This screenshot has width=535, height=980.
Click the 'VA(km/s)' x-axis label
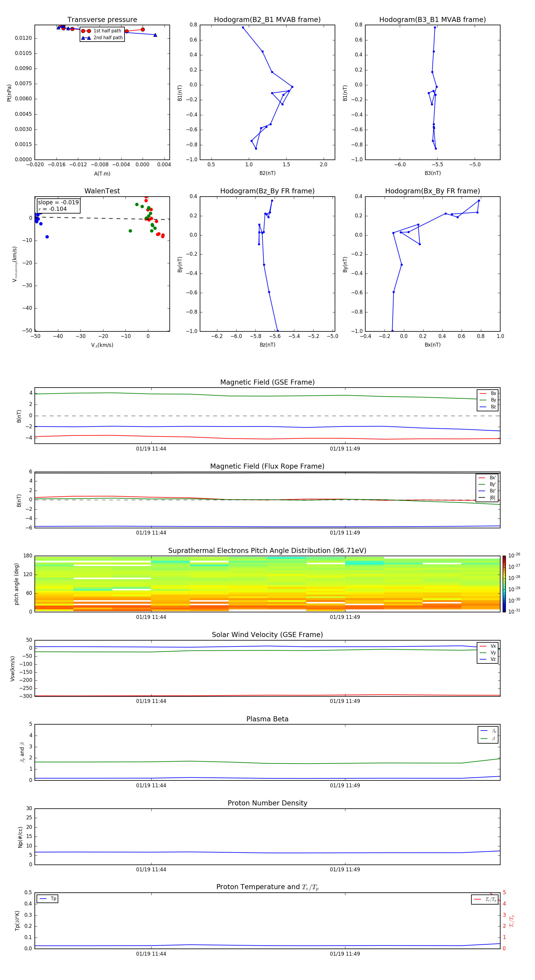(102, 345)
